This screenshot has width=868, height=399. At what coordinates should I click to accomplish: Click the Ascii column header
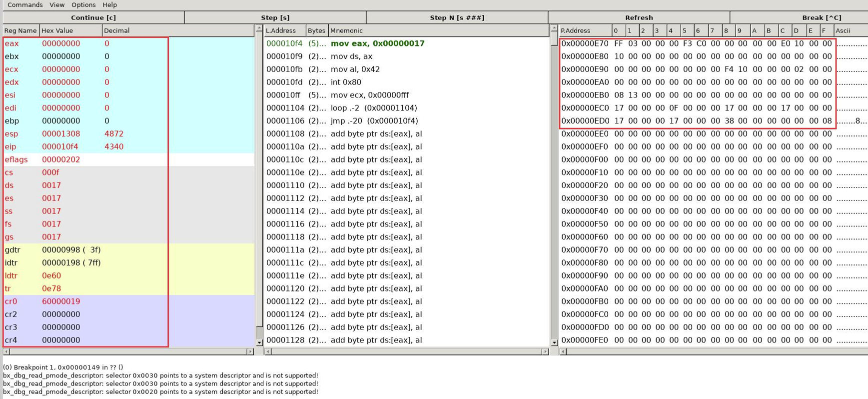coord(851,30)
